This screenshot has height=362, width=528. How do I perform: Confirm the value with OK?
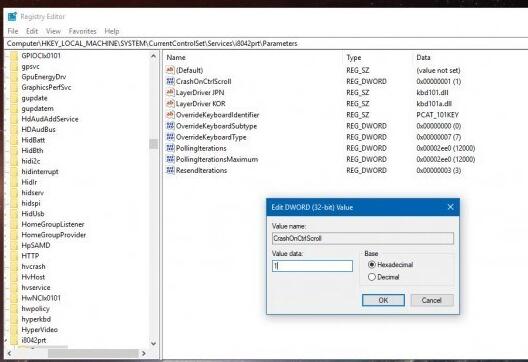(383, 300)
